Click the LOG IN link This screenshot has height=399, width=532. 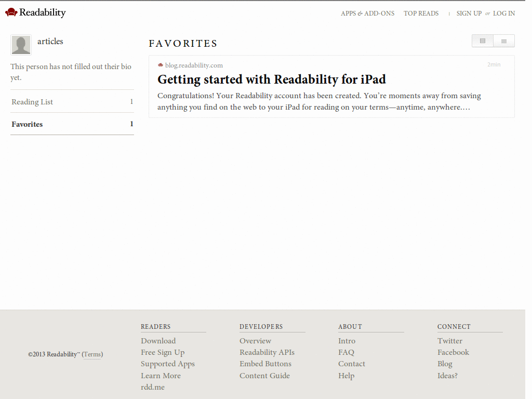(x=503, y=13)
